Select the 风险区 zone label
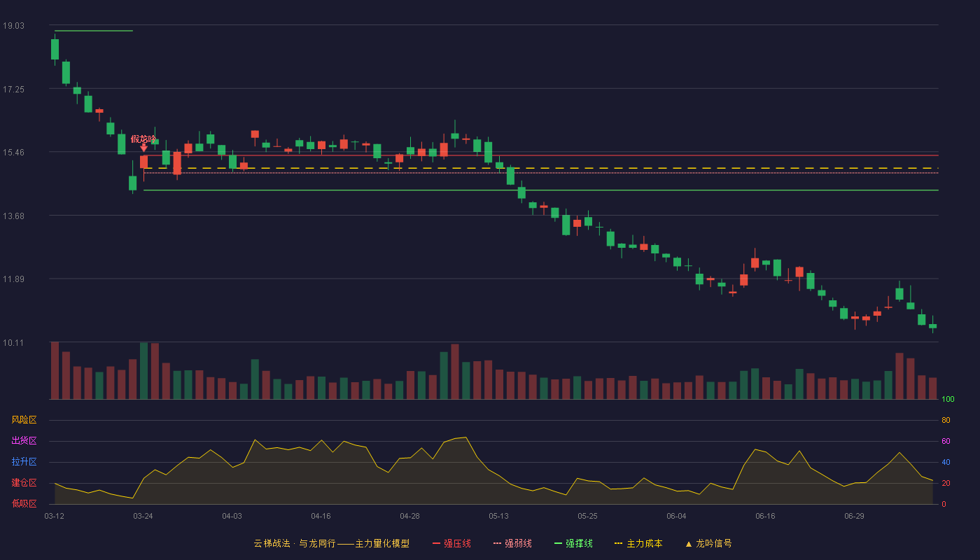 (x=24, y=420)
